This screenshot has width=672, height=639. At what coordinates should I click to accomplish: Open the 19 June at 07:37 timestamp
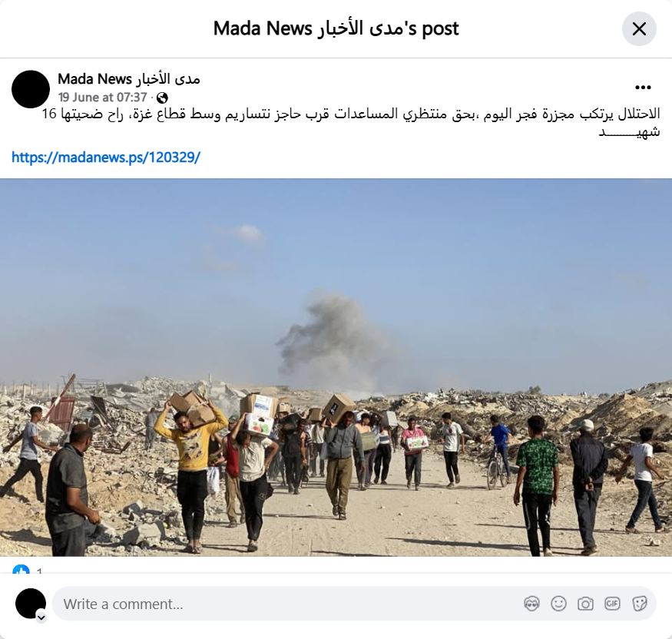point(102,98)
